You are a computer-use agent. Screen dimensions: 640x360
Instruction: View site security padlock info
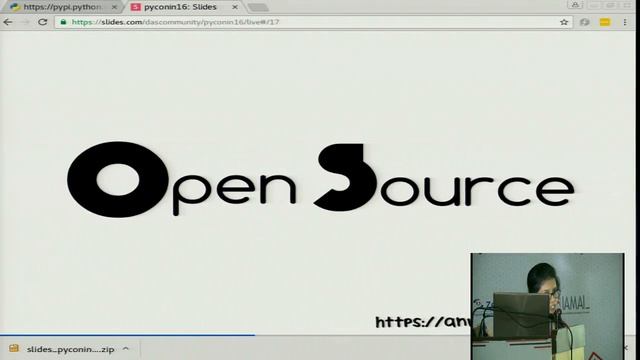pyautogui.click(x=63, y=22)
